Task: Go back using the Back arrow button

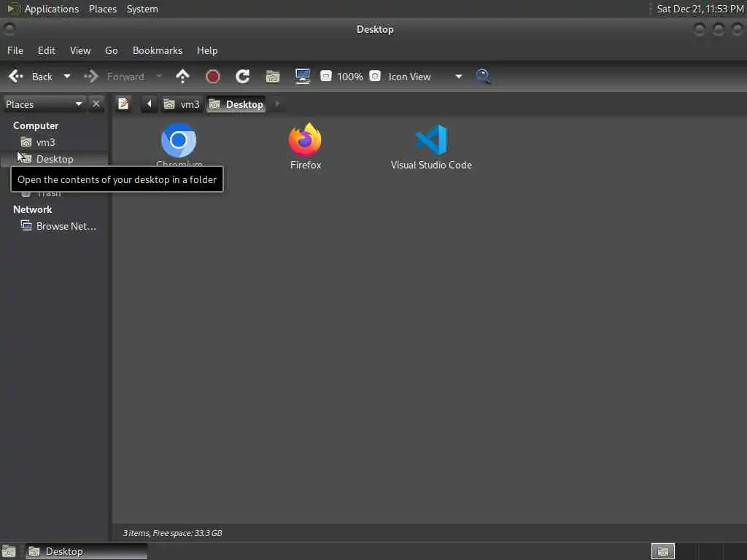Action: click(31, 77)
